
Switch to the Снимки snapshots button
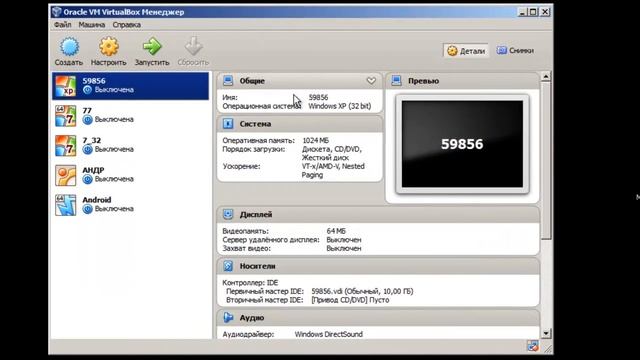point(515,51)
